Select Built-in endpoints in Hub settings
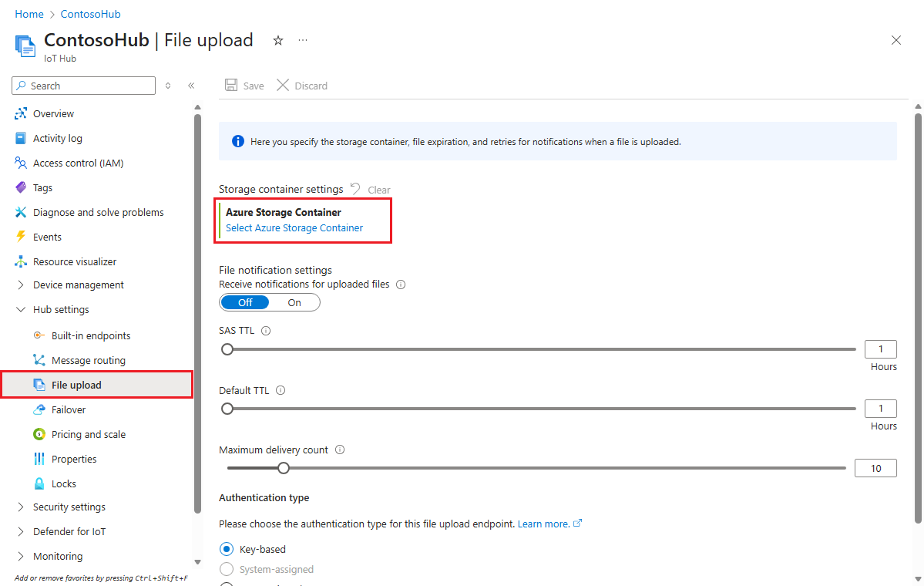The height and width of the screenshot is (586, 924). click(91, 335)
